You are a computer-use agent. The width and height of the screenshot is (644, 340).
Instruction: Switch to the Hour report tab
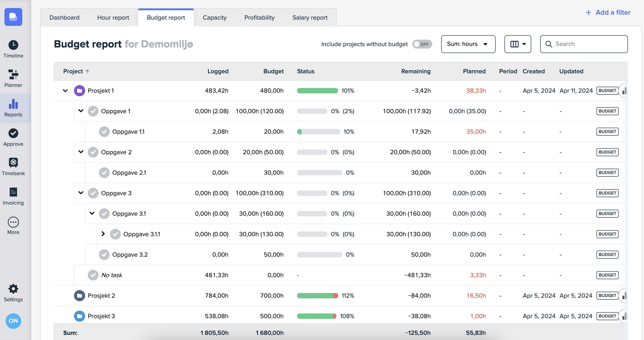[113, 18]
